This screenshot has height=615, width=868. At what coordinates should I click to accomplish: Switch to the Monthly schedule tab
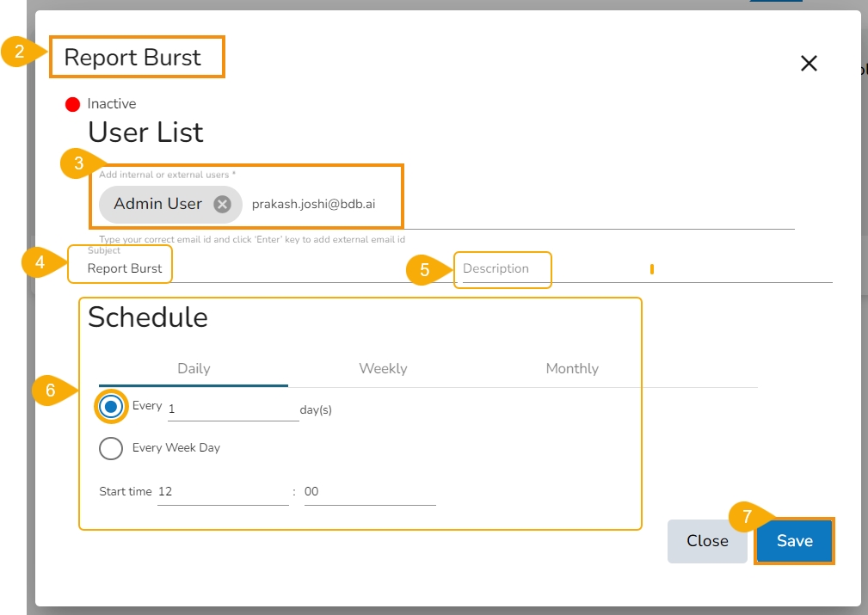click(572, 369)
